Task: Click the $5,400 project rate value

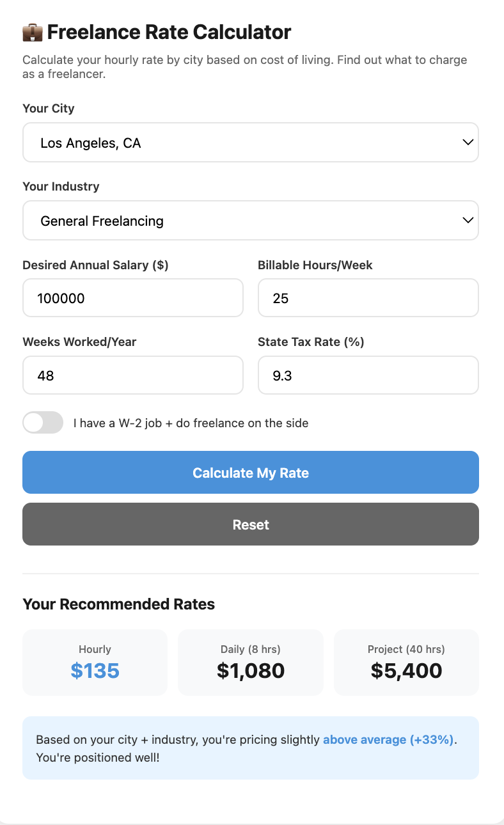Action: pos(406,671)
